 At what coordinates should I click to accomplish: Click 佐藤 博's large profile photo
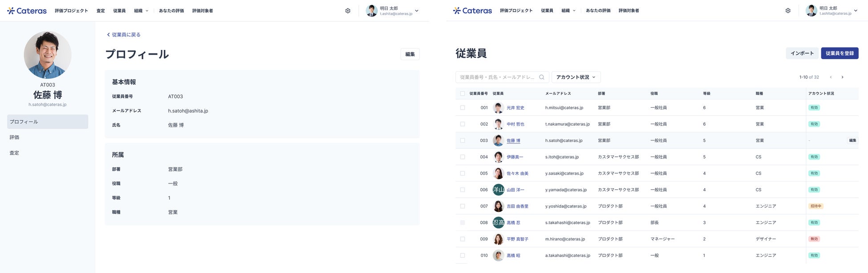click(x=48, y=55)
